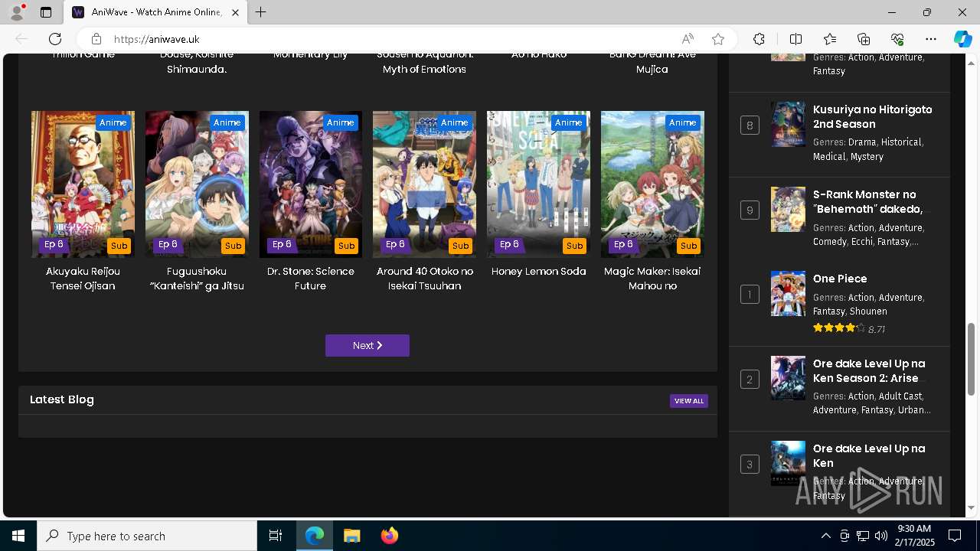Viewport: 980px width, 551px height.
Task: Open Ore dake Level Up Season 2
Action: click(869, 371)
